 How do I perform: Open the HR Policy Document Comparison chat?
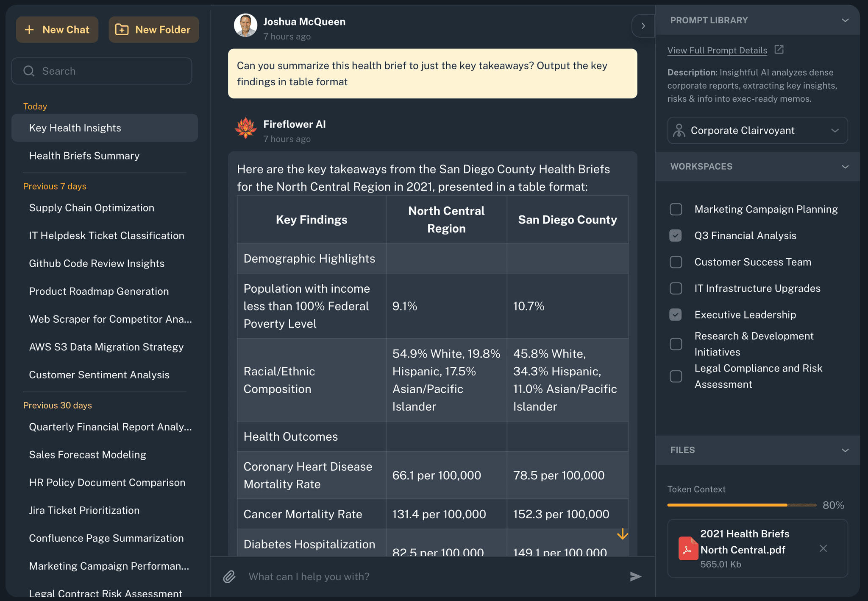tap(105, 483)
